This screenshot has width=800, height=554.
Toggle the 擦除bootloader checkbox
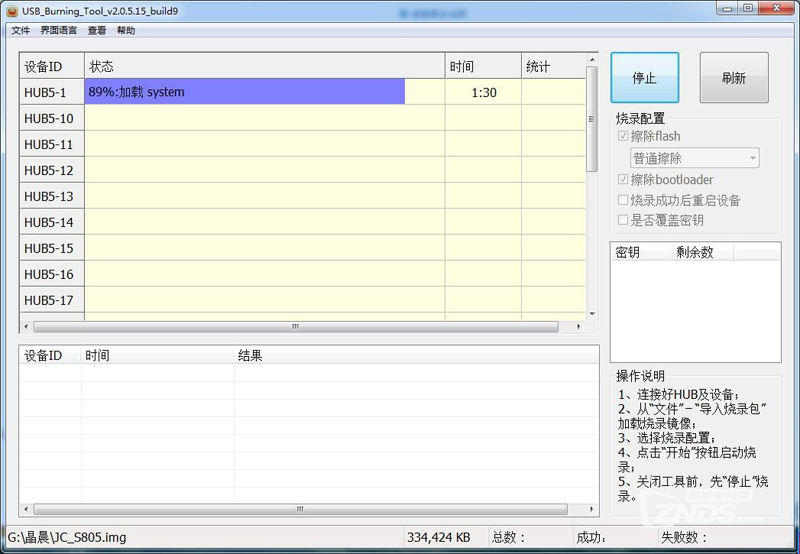[622, 180]
